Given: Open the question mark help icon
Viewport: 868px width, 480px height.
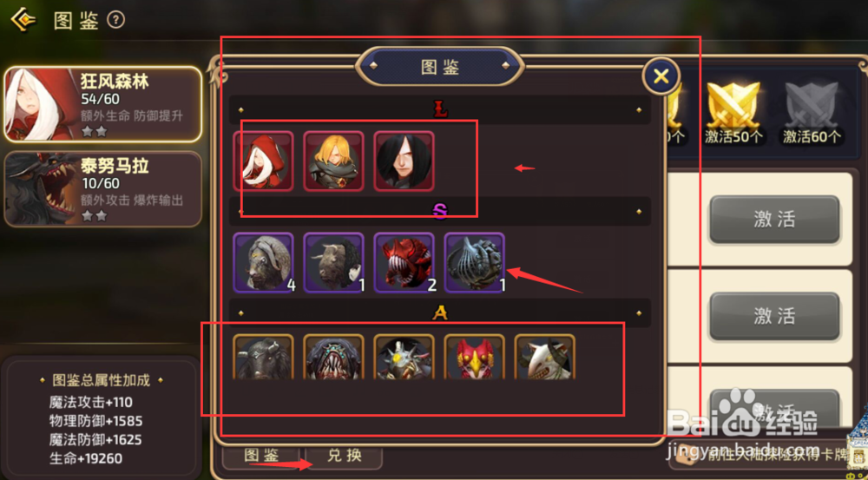Looking at the screenshot, I should pos(115,21).
